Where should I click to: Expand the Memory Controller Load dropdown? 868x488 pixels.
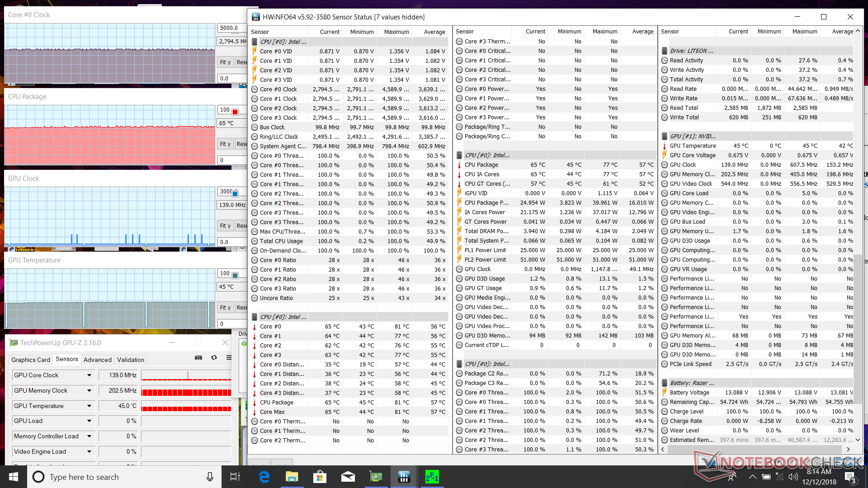pyautogui.click(x=89, y=436)
